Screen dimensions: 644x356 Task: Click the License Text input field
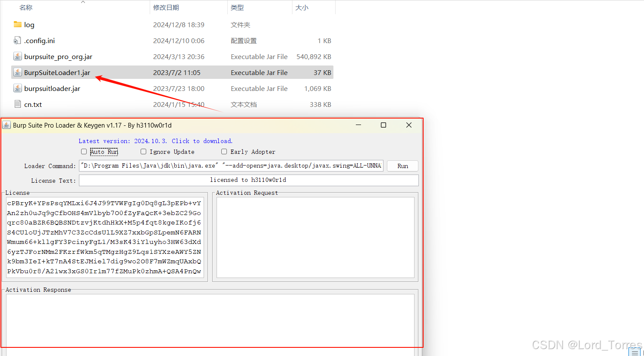pyautogui.click(x=249, y=180)
